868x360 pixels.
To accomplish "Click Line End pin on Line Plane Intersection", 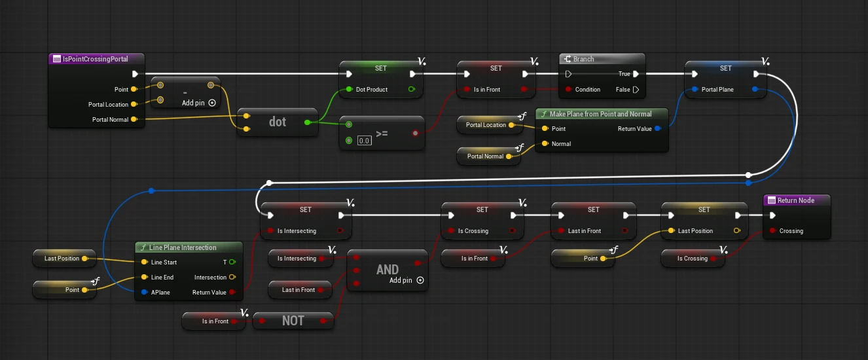I will [x=144, y=277].
